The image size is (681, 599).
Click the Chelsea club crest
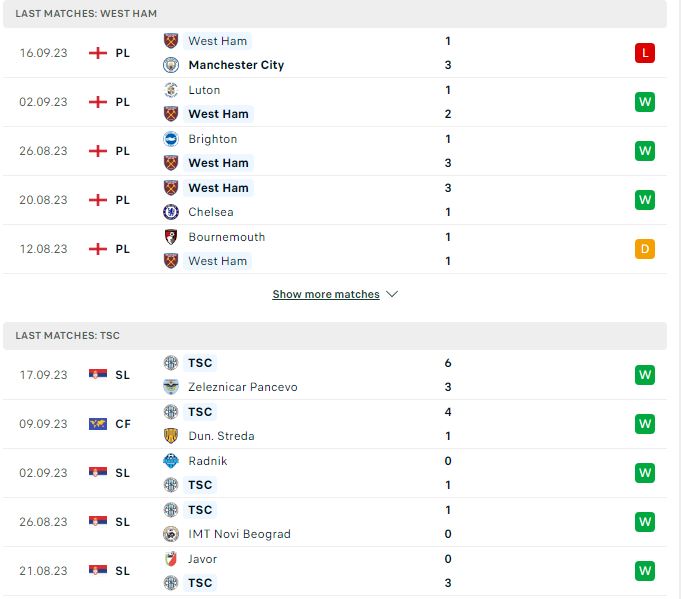(171, 212)
